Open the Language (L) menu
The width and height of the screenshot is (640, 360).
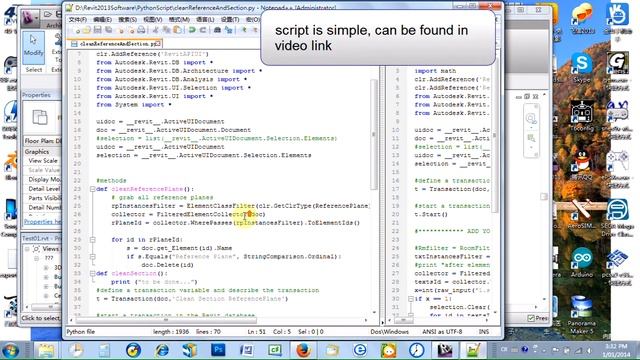(205, 19)
